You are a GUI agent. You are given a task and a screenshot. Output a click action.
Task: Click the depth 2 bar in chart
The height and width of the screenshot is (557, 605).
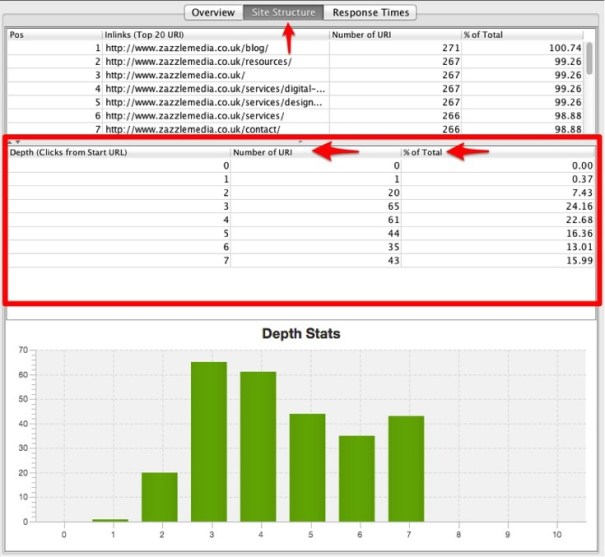(159, 497)
